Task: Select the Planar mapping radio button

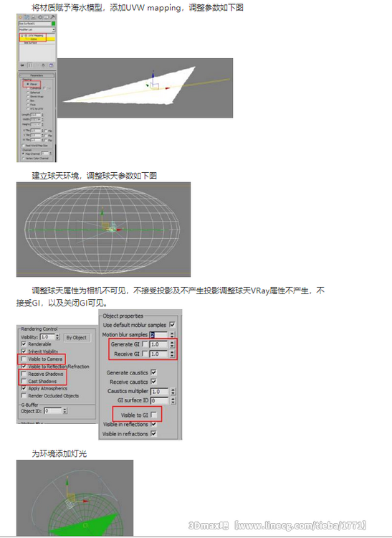Action: coord(28,84)
